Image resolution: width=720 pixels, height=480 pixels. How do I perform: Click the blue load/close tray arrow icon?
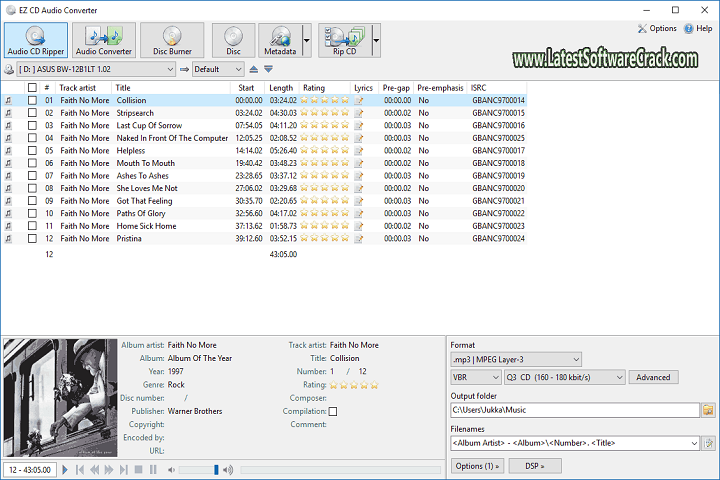pos(269,69)
